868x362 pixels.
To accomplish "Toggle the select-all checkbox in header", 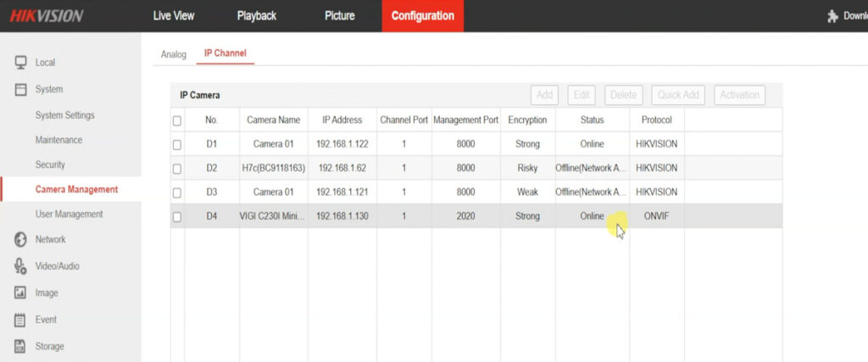I will (x=177, y=120).
